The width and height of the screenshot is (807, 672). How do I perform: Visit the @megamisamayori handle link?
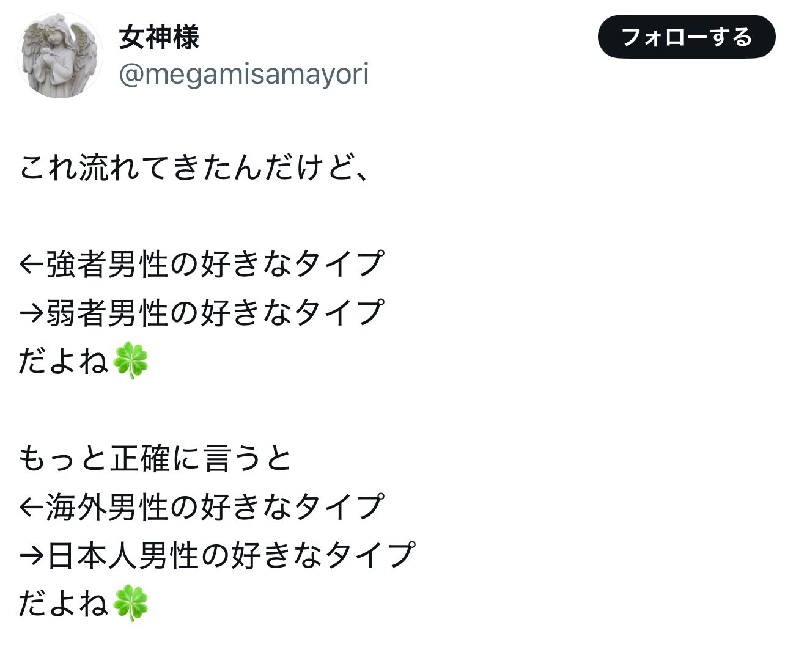tap(243, 75)
